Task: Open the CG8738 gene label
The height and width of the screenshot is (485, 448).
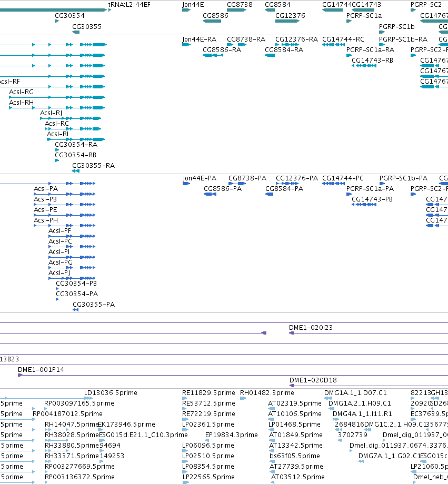Action: click(240, 5)
